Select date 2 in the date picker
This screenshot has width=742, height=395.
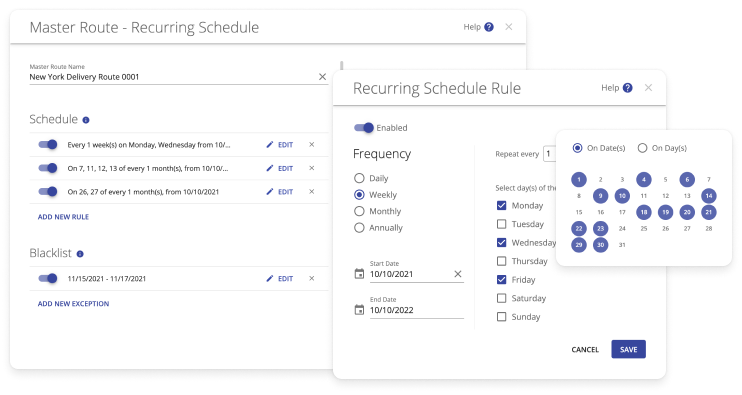[x=601, y=180]
